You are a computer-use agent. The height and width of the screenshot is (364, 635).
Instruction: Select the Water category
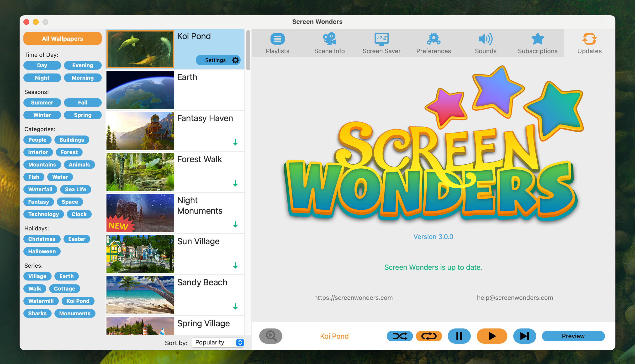[60, 177]
